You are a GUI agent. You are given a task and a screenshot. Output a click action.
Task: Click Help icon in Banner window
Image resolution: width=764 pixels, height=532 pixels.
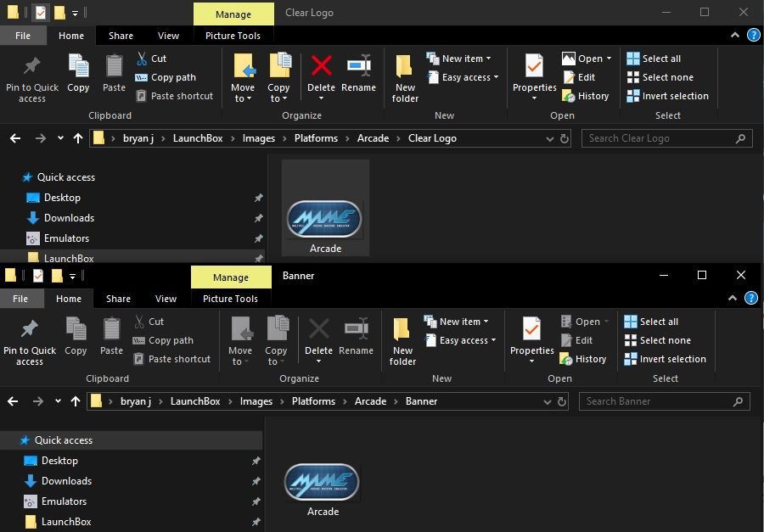(x=751, y=298)
